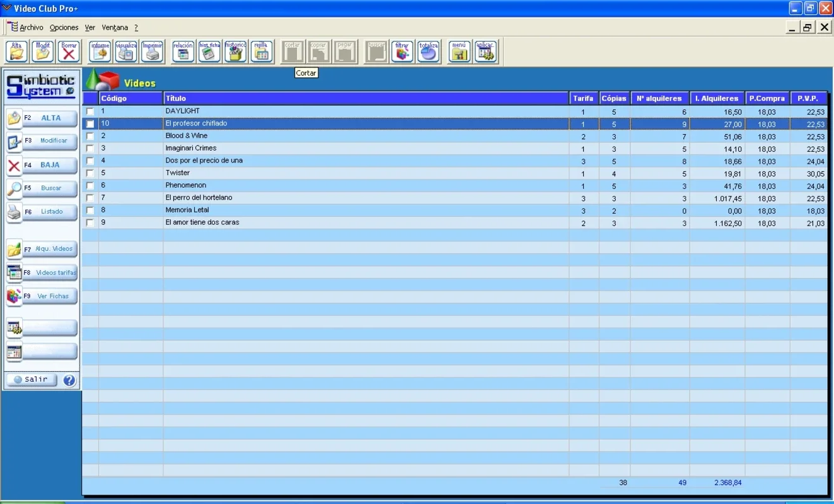Click the P.V.P. value 30,05
834x504 pixels.
click(815, 175)
